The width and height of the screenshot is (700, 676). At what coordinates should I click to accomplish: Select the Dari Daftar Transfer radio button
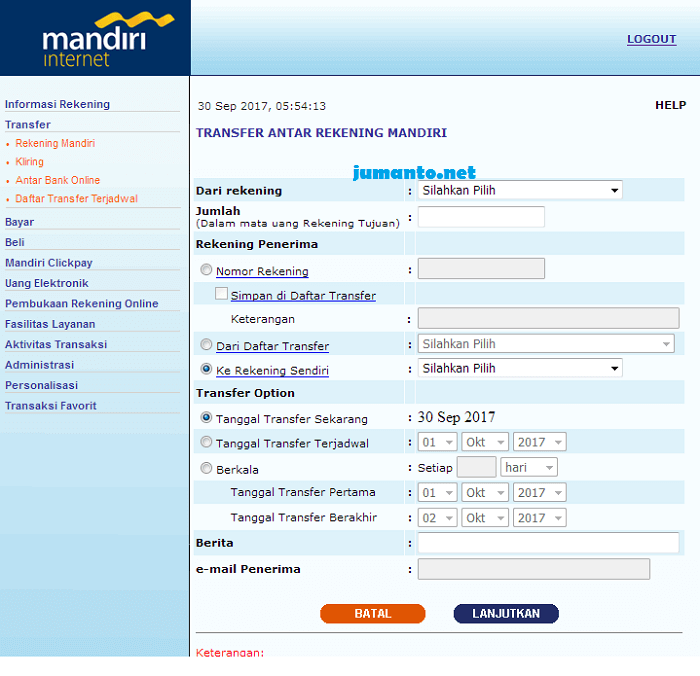(x=206, y=344)
